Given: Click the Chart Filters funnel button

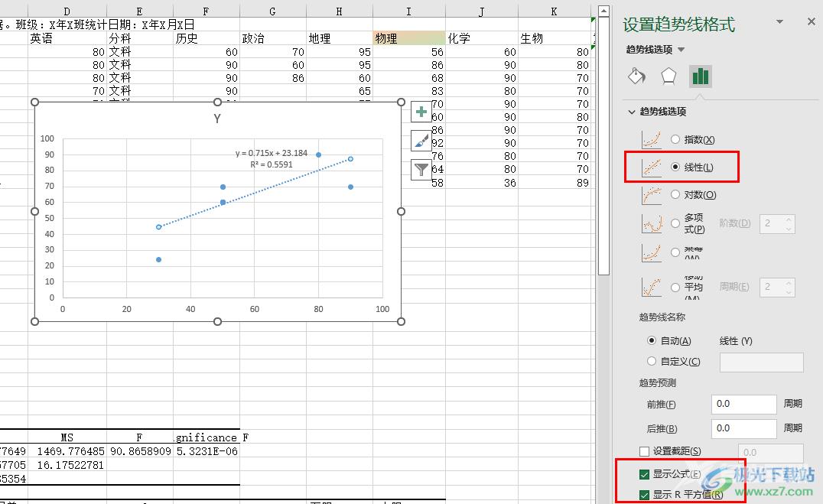Looking at the screenshot, I should pos(421,169).
